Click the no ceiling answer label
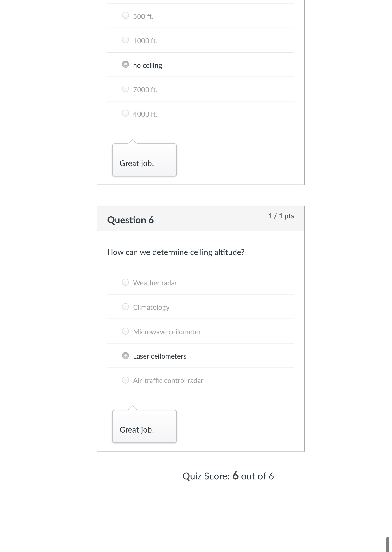Image resolution: width=392 pixels, height=552 pixels. [147, 65]
